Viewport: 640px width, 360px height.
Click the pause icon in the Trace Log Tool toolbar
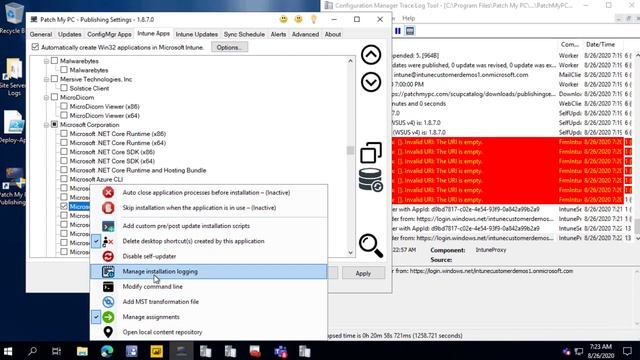tap(398, 31)
